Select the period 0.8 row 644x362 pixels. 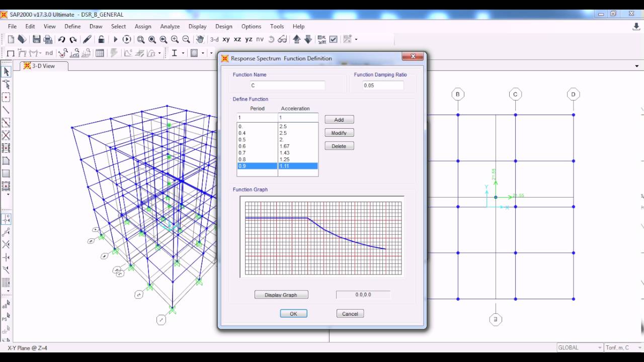[x=257, y=159]
